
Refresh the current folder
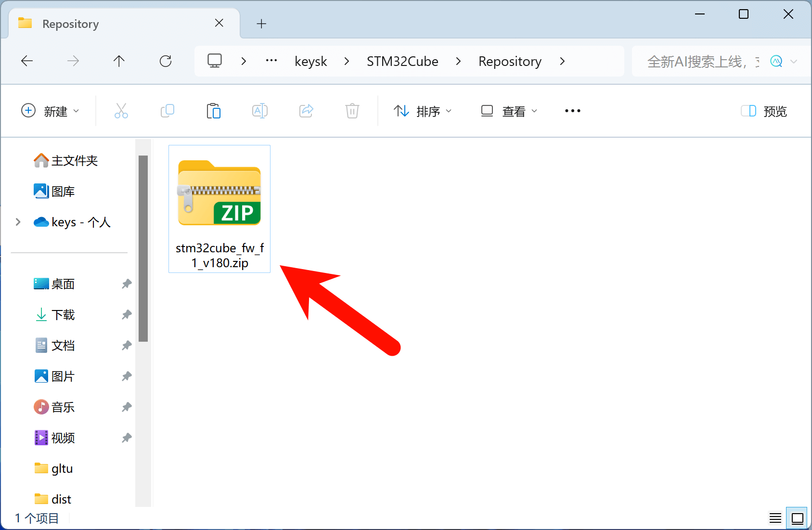166,61
